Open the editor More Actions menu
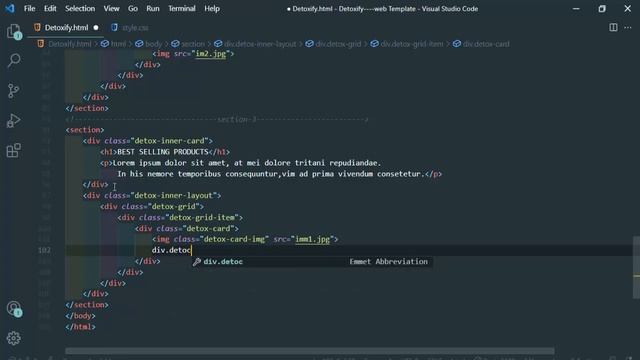Image resolution: width=640 pixels, height=360 pixels. 628,27
